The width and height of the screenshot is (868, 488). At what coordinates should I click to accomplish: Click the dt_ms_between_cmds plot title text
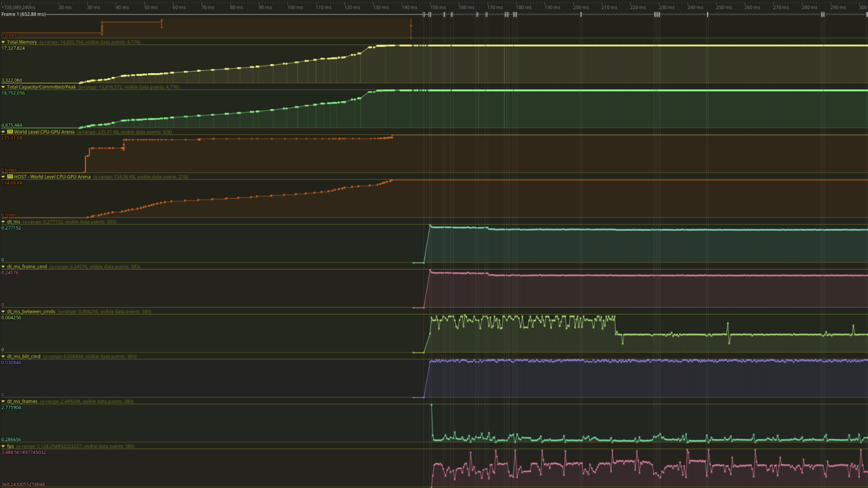31,311
